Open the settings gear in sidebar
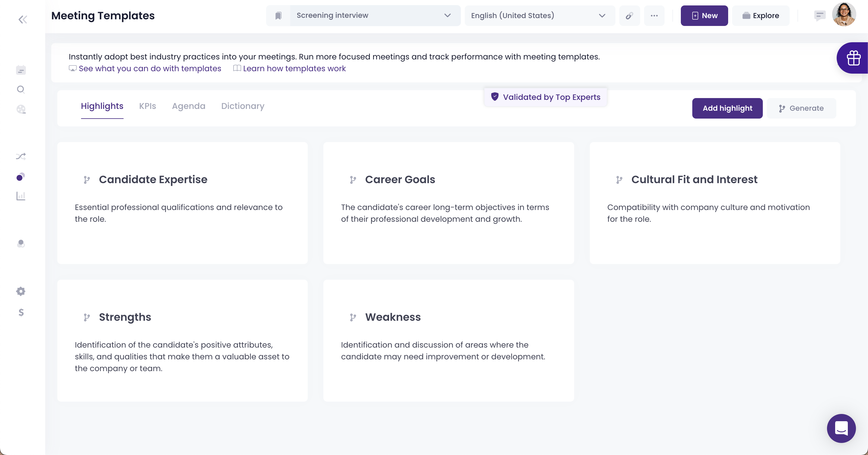This screenshot has height=455, width=868. pos(21,291)
